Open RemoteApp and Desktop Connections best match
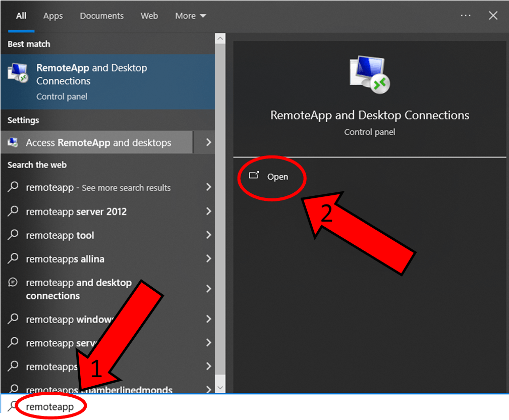 [107, 82]
